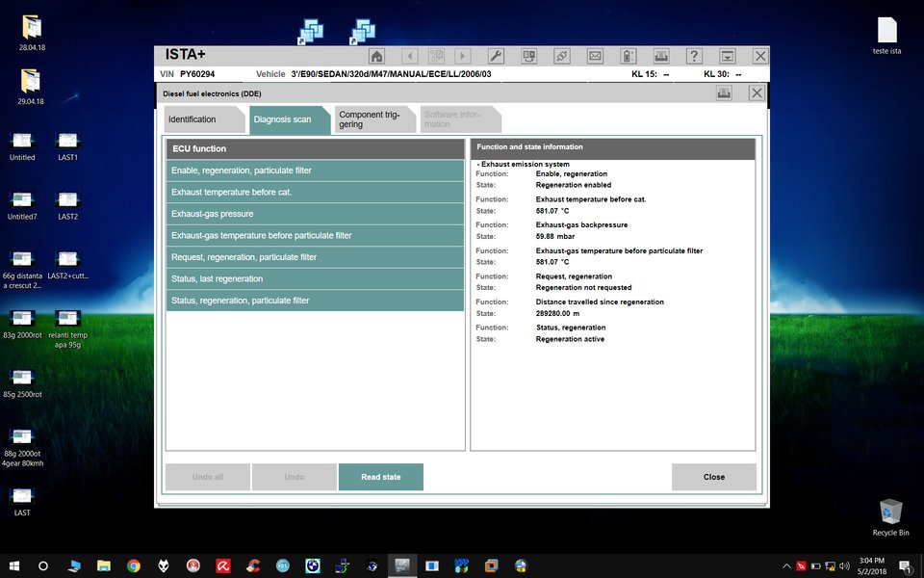The height and width of the screenshot is (578, 924).
Task: Click the connection plug icon in toolbar
Action: coord(562,56)
